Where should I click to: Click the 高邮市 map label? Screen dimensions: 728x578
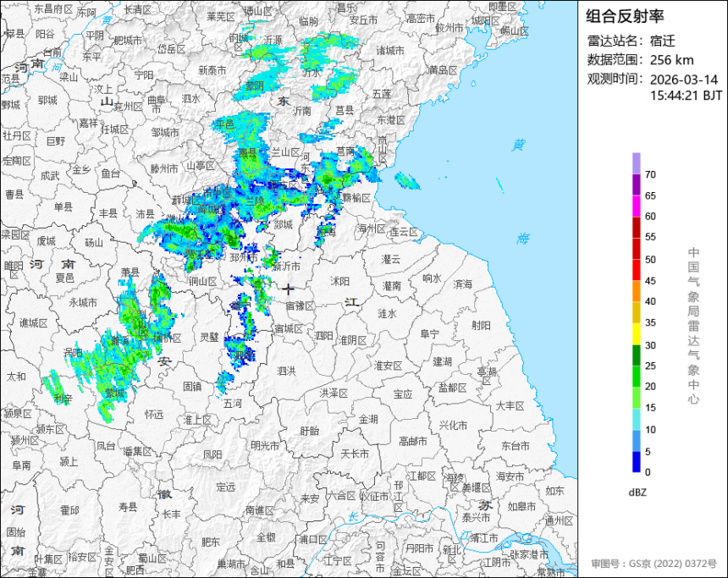click(x=413, y=442)
